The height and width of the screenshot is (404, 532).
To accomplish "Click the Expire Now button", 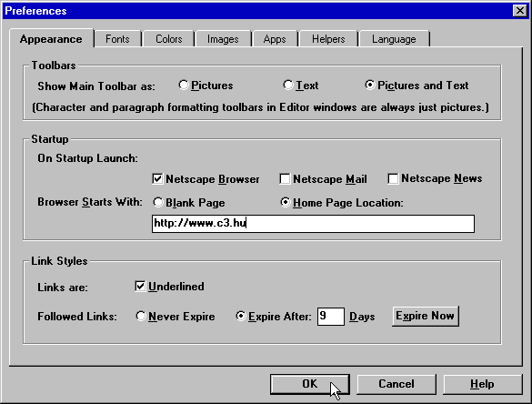I will pyautogui.click(x=426, y=316).
